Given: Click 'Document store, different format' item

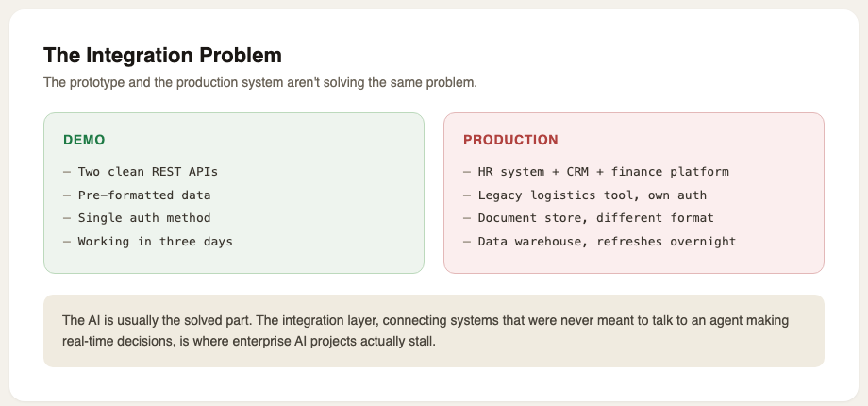Looking at the screenshot, I should (596, 218).
